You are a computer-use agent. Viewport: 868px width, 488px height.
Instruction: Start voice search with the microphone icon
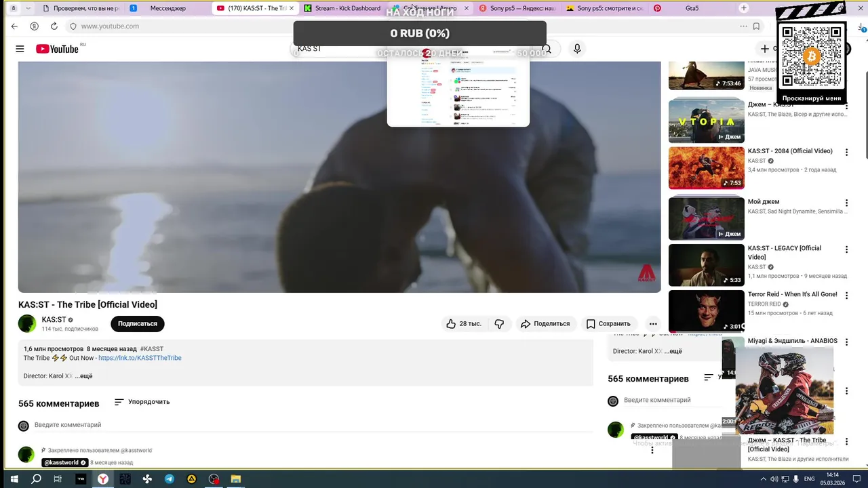577,49
